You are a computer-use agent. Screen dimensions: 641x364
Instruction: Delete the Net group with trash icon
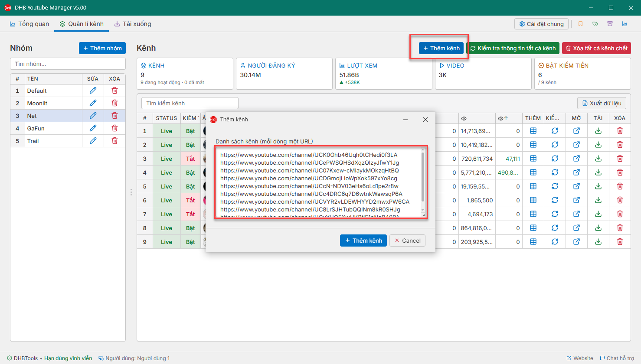[114, 116]
